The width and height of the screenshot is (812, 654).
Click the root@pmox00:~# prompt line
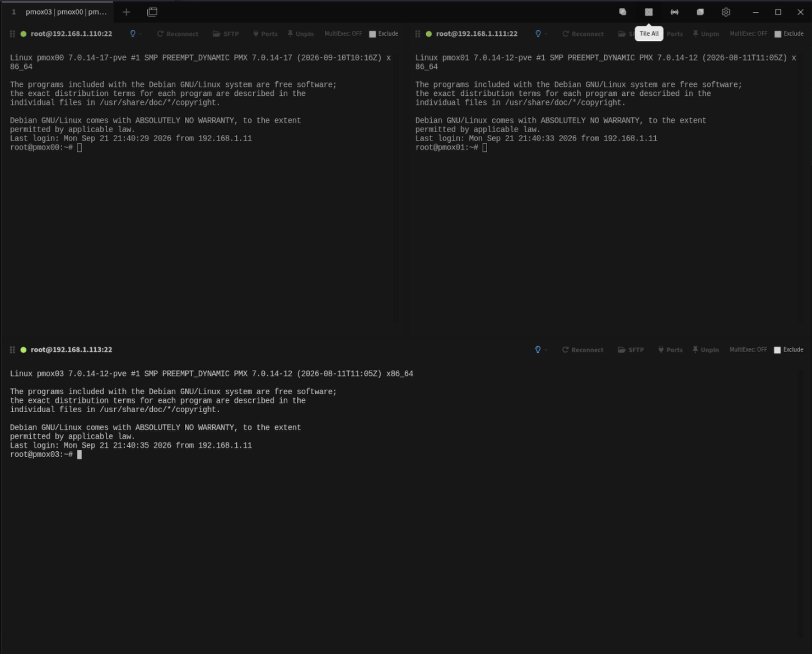point(46,147)
